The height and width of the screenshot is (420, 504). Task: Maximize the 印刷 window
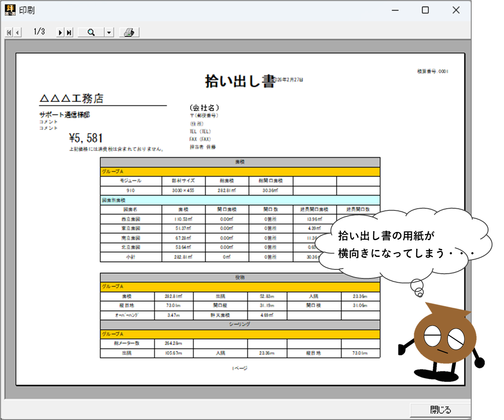click(425, 10)
